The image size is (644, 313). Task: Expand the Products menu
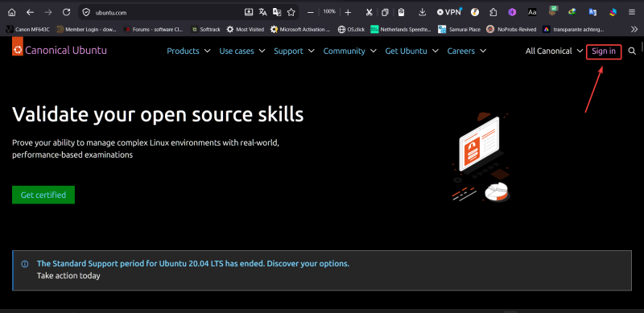[188, 51]
